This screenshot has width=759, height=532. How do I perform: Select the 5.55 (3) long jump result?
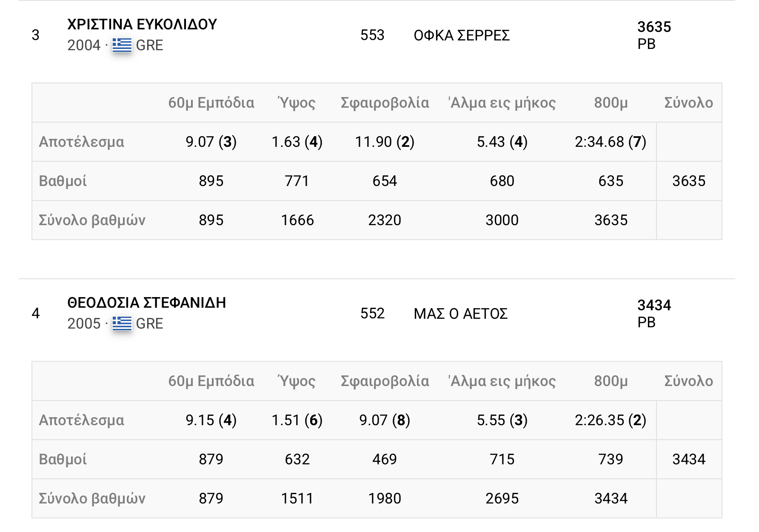(502, 420)
